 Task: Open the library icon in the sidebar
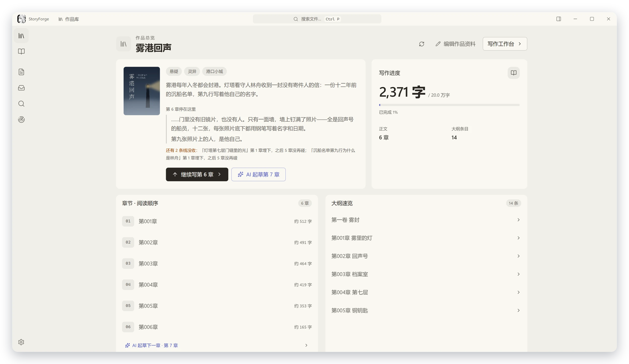(21, 36)
